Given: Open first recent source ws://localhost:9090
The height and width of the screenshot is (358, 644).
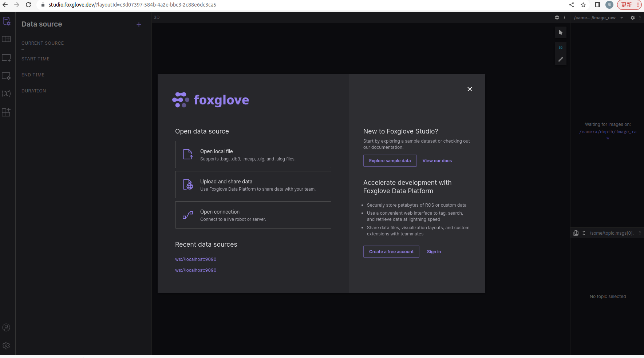Looking at the screenshot, I should (x=196, y=259).
